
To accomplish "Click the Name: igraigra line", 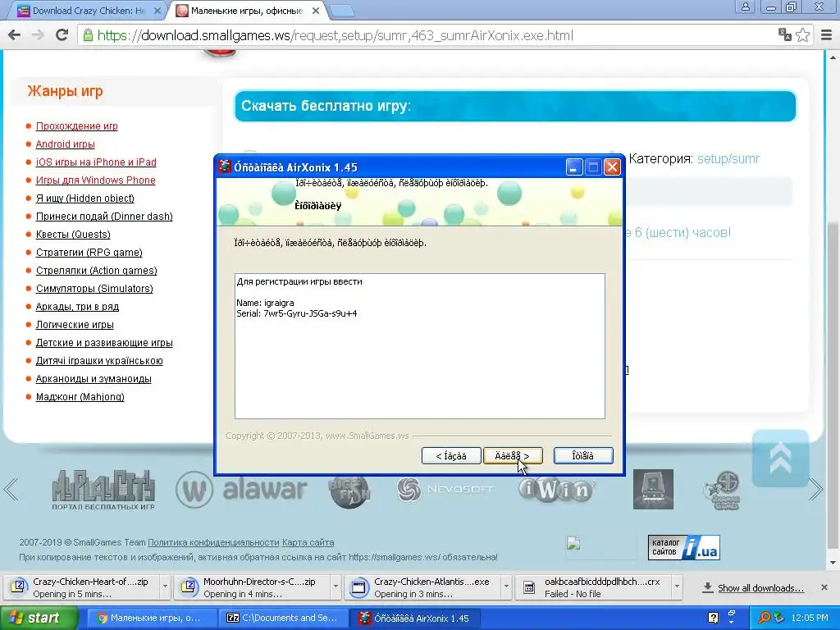I will click(x=265, y=303).
